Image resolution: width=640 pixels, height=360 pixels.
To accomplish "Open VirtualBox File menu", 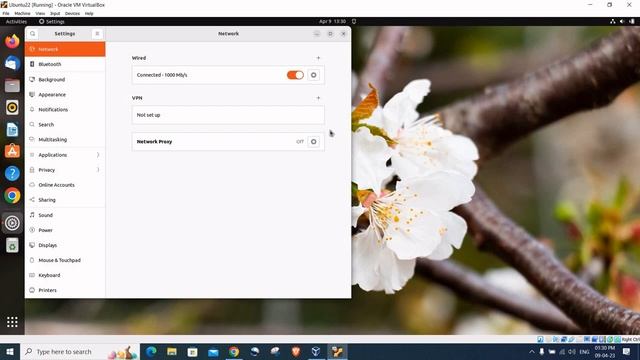I will pos(6,13).
